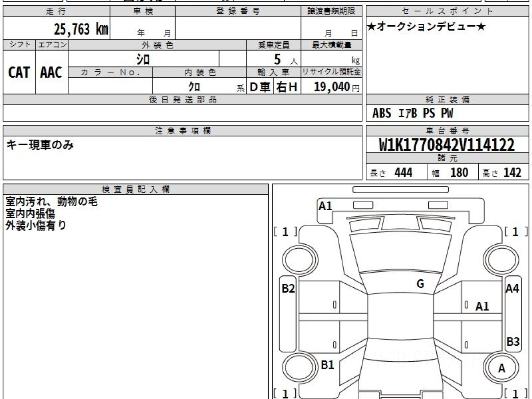The width and height of the screenshot is (532, 399).
Task: Select the 車検 header cell
Action: coord(143,12)
